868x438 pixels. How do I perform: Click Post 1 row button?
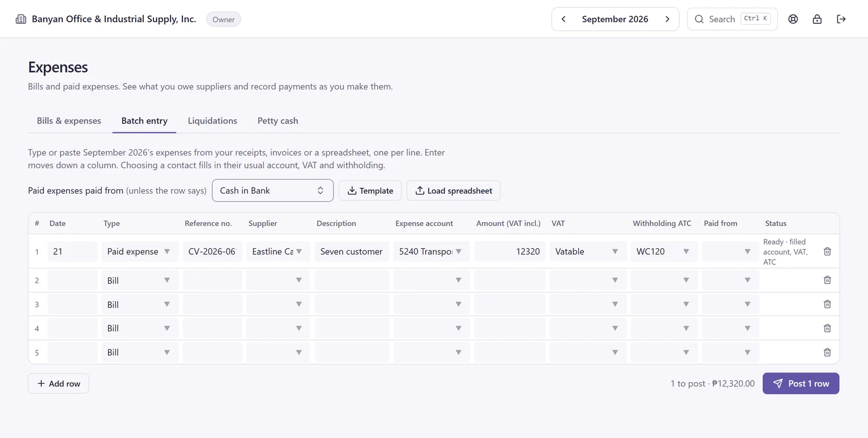(801, 383)
